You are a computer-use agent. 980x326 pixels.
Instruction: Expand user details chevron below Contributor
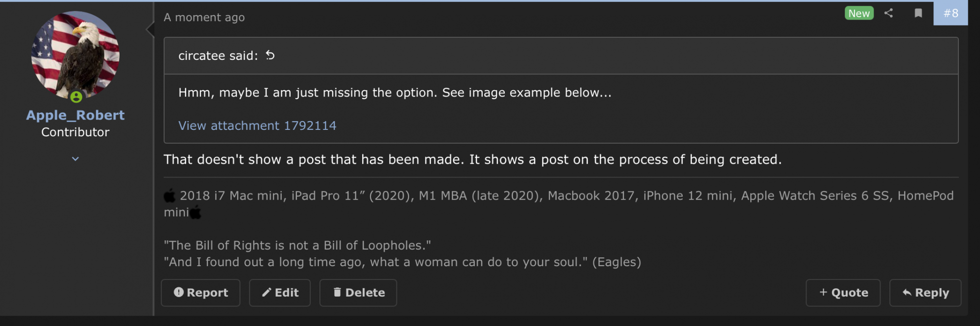75,159
